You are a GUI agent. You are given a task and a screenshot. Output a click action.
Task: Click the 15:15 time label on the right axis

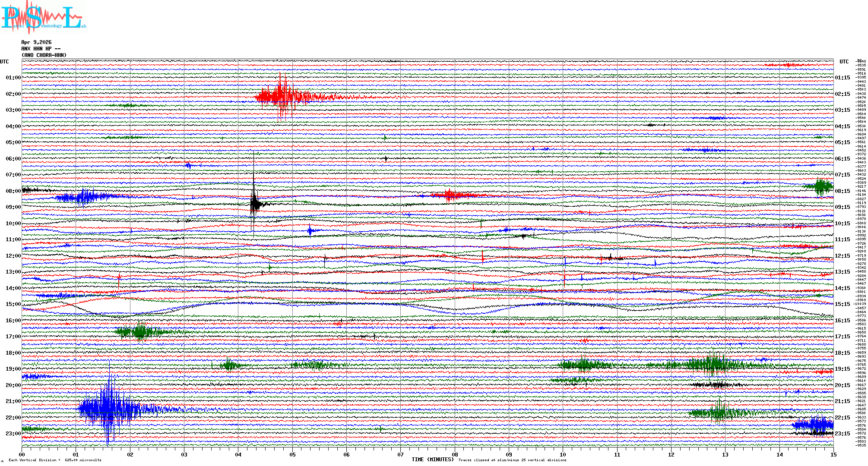(842, 304)
